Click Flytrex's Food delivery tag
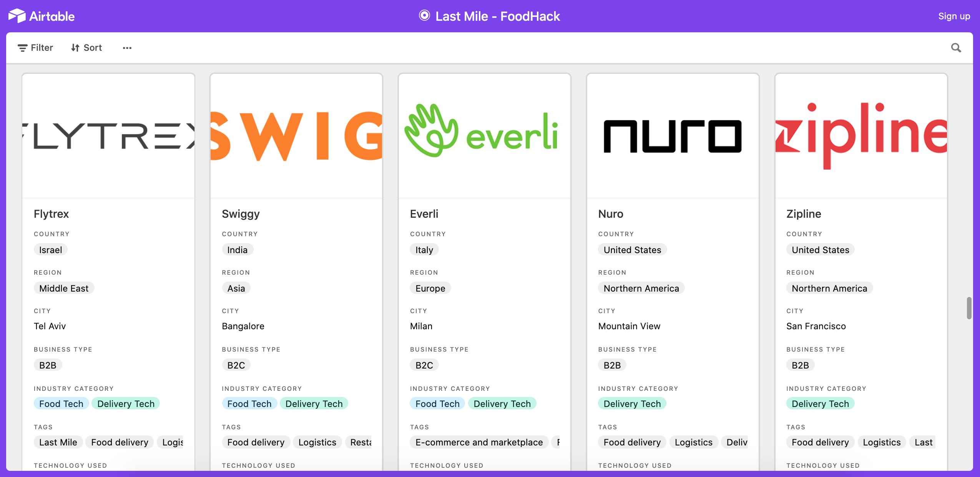Viewport: 980px width, 477px height. coord(120,442)
